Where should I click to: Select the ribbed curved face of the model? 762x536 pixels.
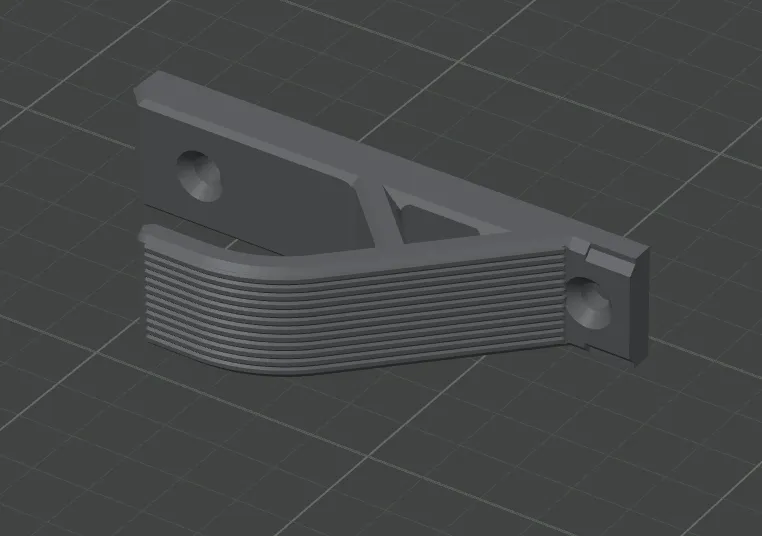[355, 311]
